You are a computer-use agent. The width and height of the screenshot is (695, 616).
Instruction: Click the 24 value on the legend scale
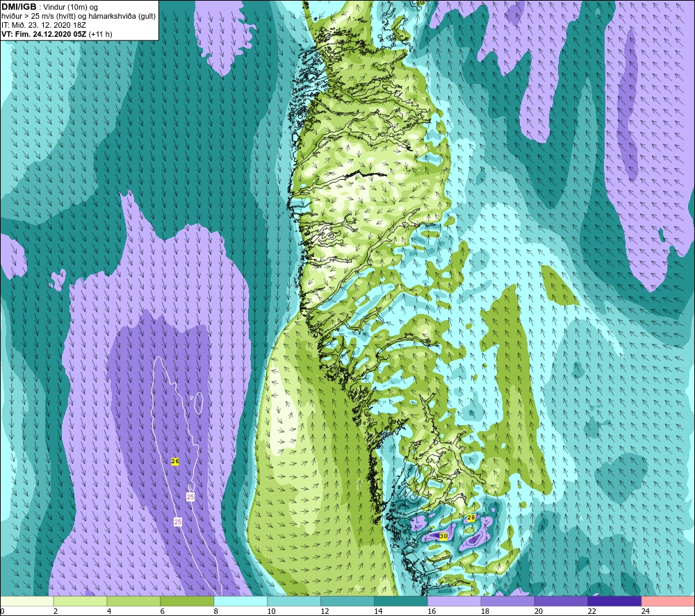(x=646, y=611)
